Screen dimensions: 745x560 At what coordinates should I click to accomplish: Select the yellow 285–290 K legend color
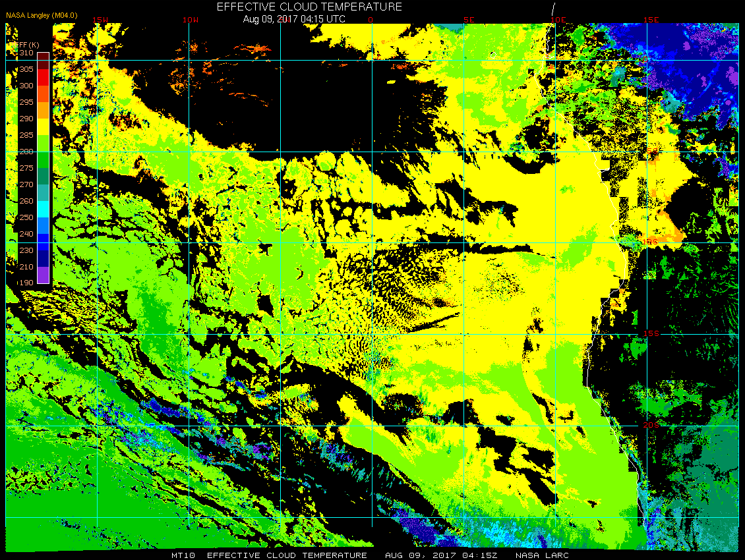(44, 126)
